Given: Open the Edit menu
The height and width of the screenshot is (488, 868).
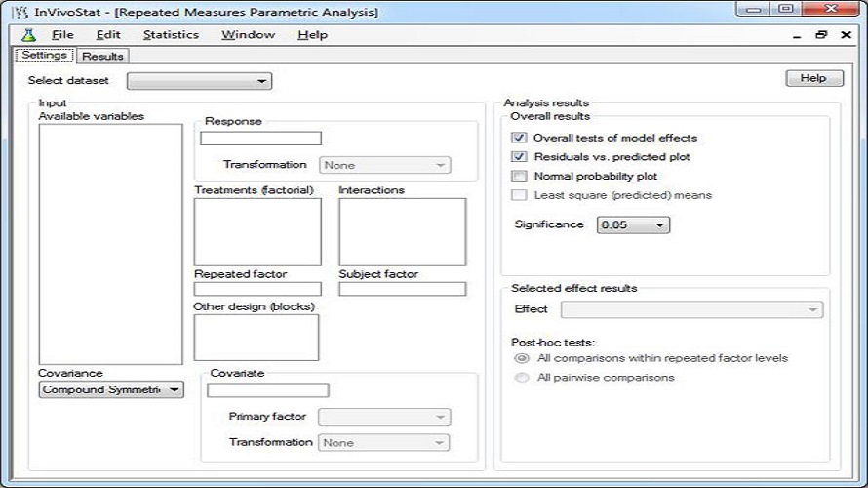Looking at the screenshot, I should 108,35.
